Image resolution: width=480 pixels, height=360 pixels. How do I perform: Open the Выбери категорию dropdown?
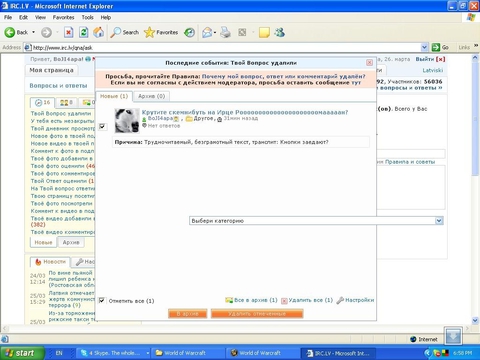(x=316, y=221)
